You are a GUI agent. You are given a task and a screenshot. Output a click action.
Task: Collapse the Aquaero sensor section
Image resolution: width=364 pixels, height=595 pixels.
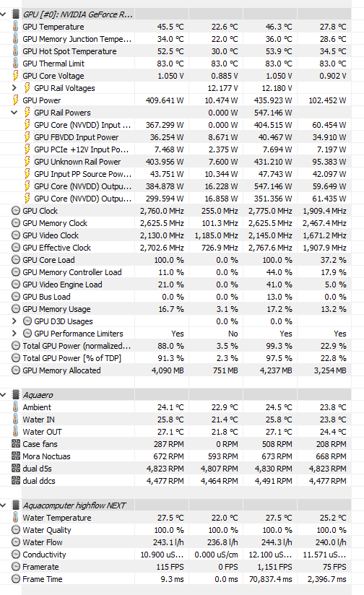pyautogui.click(x=4, y=395)
